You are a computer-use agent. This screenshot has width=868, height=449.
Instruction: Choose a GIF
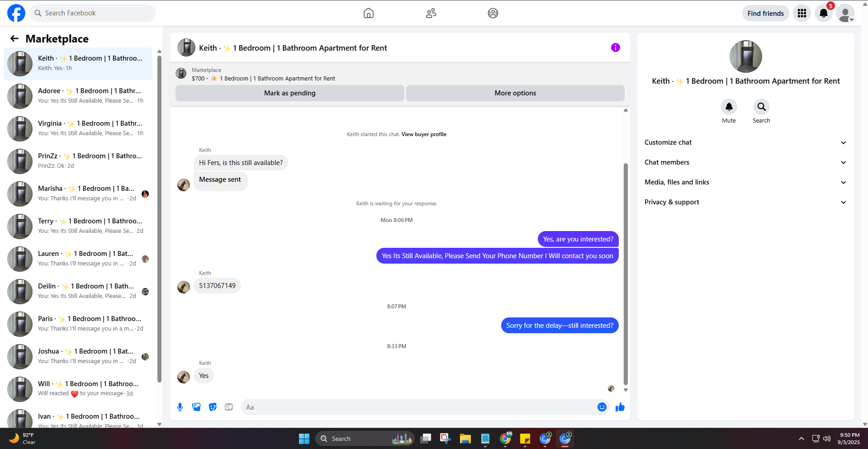point(229,407)
